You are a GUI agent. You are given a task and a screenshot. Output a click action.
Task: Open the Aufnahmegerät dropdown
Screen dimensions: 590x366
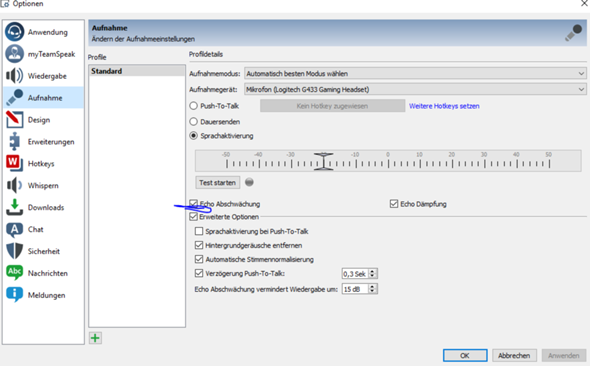point(415,90)
